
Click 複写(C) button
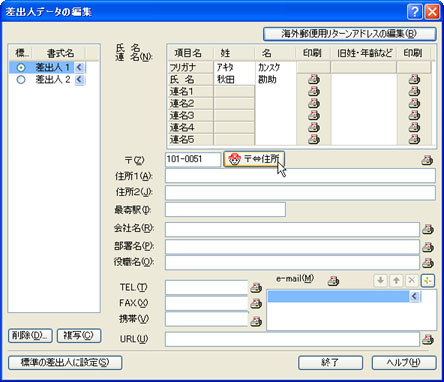coord(79,336)
